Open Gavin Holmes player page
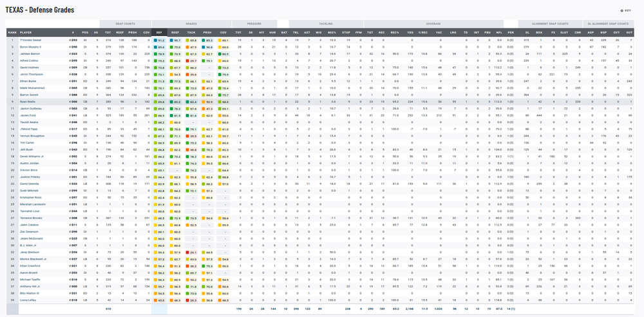Image resolution: width=644 pixels, height=317 pixels. (x=30, y=67)
